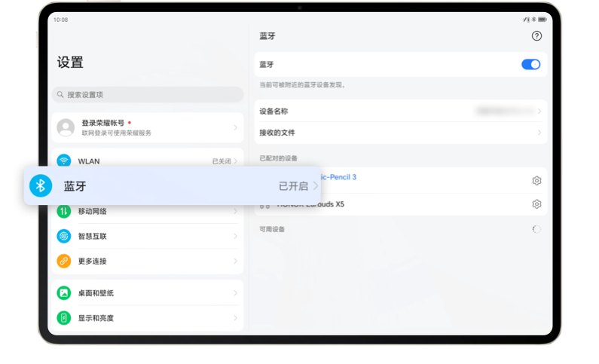Click the WLAN wifi icon
599x364 pixels.
click(64, 161)
